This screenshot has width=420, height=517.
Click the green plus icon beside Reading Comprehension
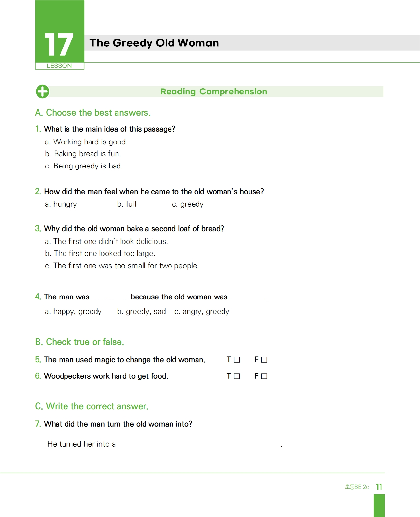42,91
